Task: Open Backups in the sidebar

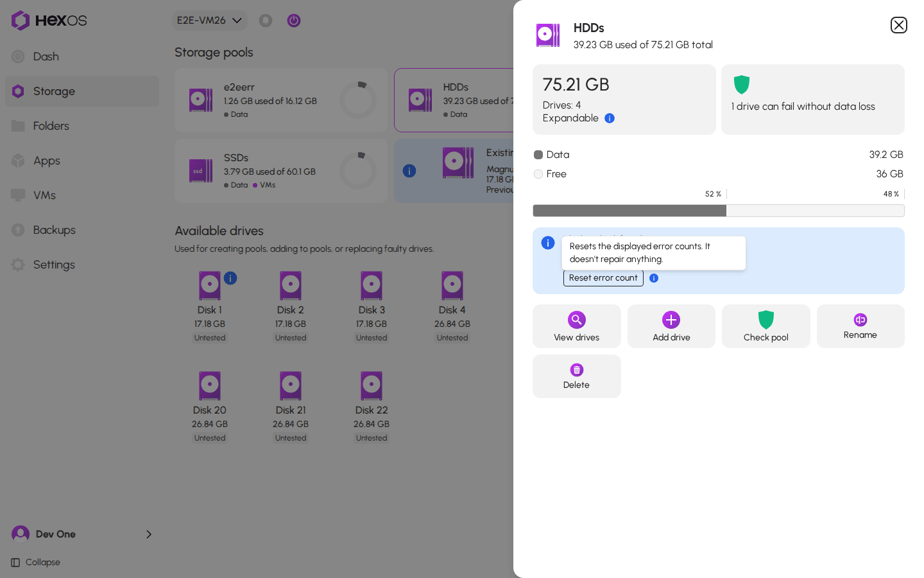Action: tap(82, 230)
